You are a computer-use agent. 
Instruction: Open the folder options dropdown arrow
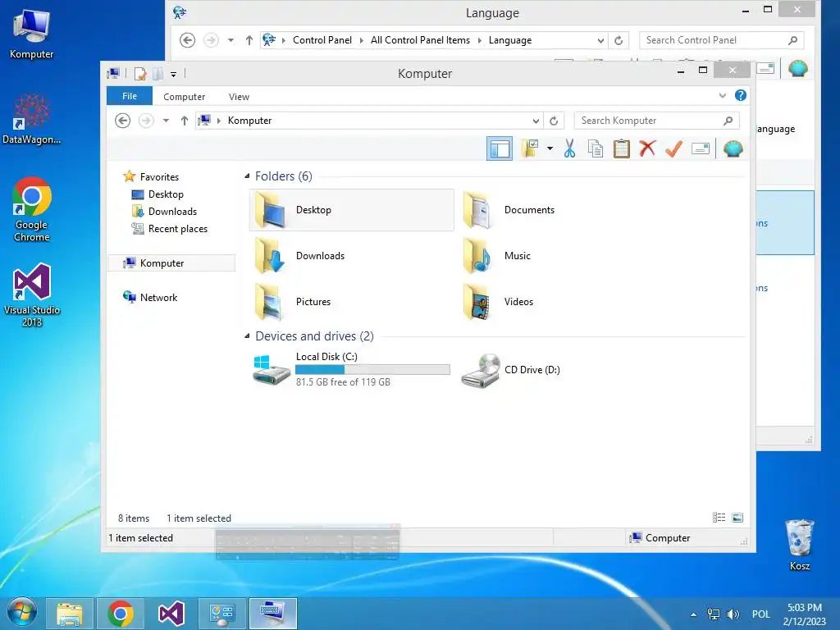point(550,148)
